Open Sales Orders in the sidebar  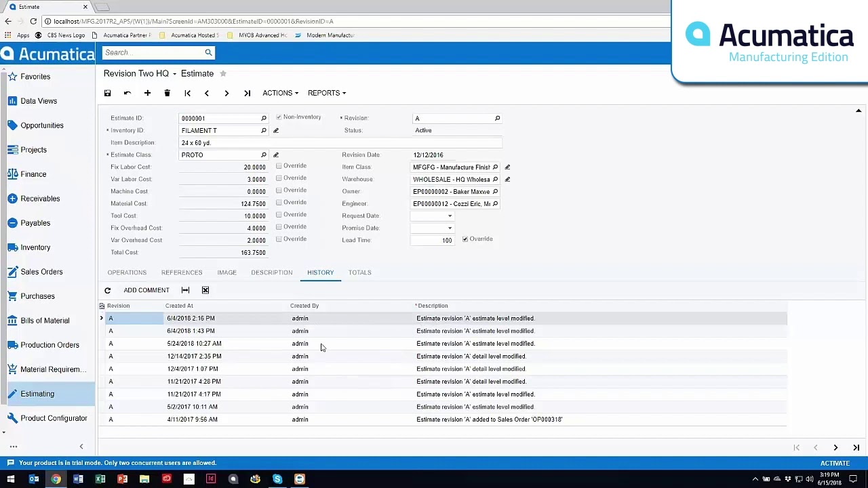(x=41, y=272)
